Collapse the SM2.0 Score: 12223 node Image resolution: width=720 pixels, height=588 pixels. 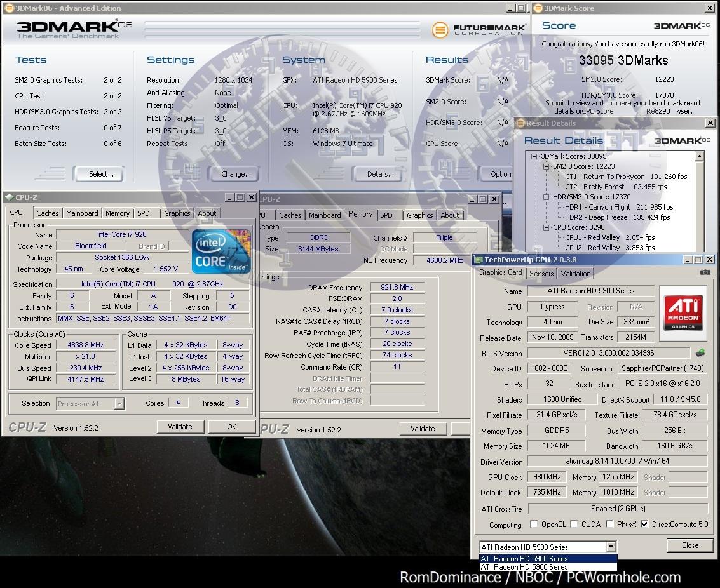pos(546,166)
